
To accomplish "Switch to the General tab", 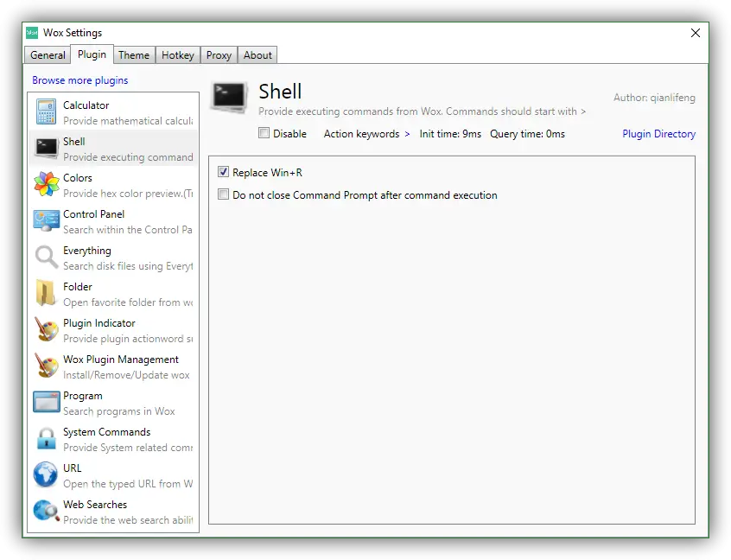I will coord(48,55).
